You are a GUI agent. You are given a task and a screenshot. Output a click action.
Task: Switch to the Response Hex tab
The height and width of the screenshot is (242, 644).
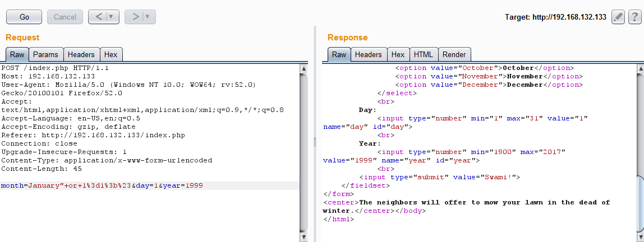click(x=398, y=54)
